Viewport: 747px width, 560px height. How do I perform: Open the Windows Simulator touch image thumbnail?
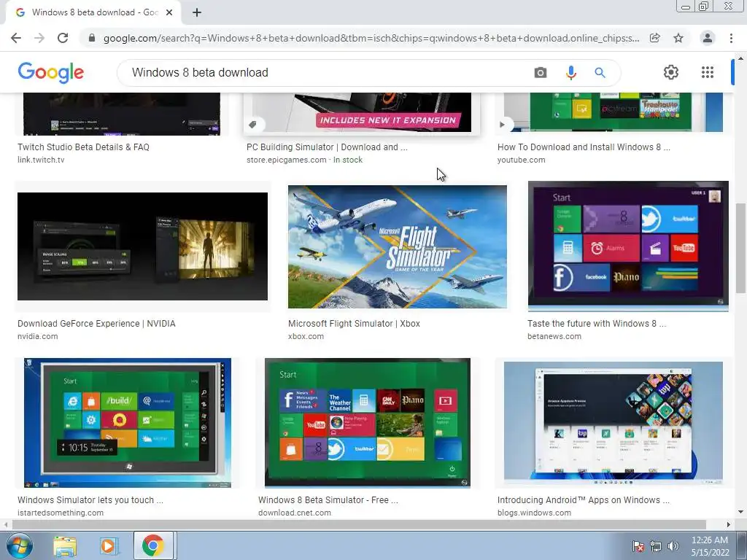click(x=128, y=423)
